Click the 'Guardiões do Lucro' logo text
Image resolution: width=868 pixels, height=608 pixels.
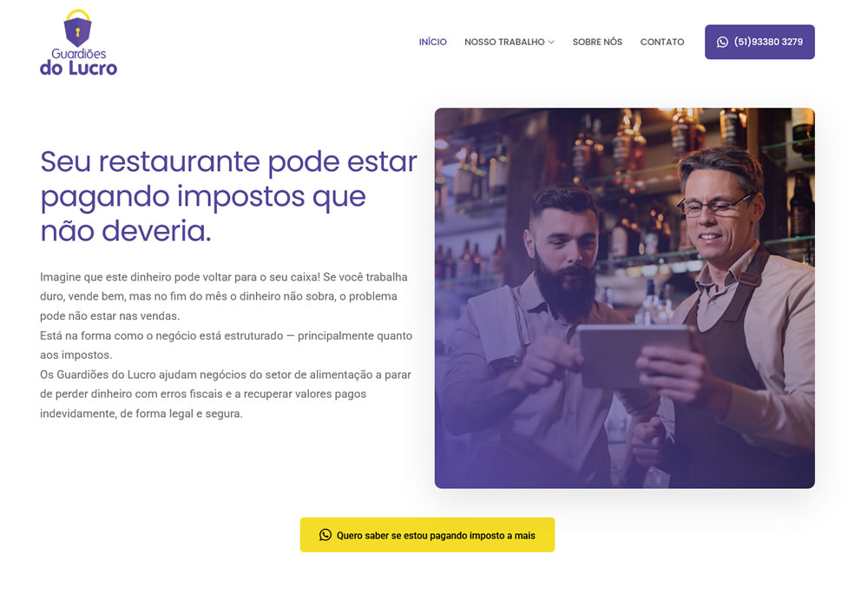point(79,62)
